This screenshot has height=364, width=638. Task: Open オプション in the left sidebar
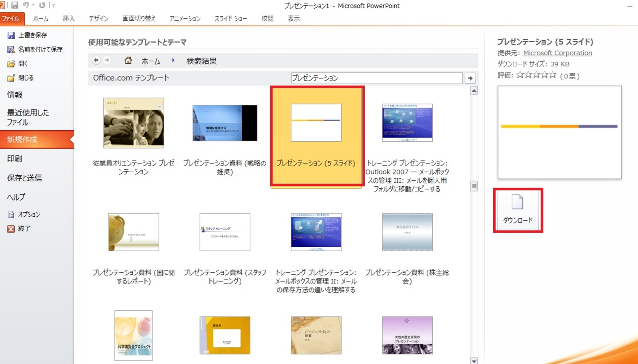(x=29, y=214)
